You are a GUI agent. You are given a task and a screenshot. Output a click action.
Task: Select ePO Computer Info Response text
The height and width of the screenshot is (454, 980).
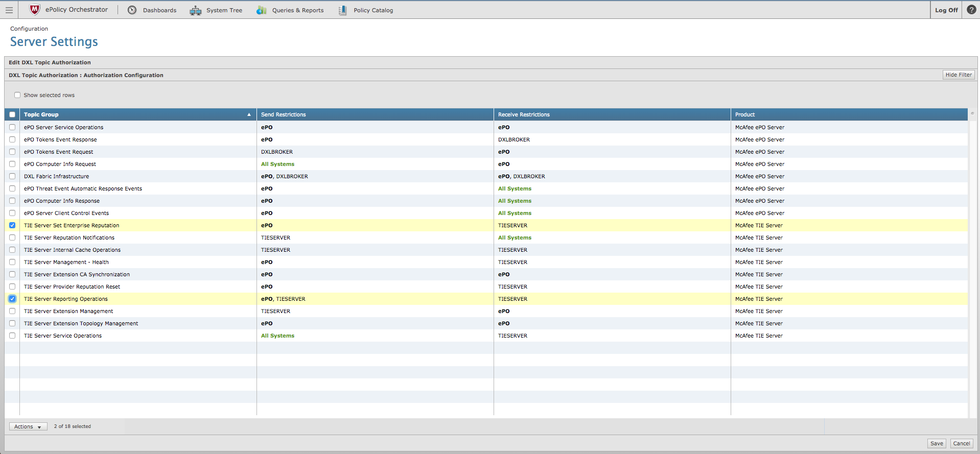[62, 201]
